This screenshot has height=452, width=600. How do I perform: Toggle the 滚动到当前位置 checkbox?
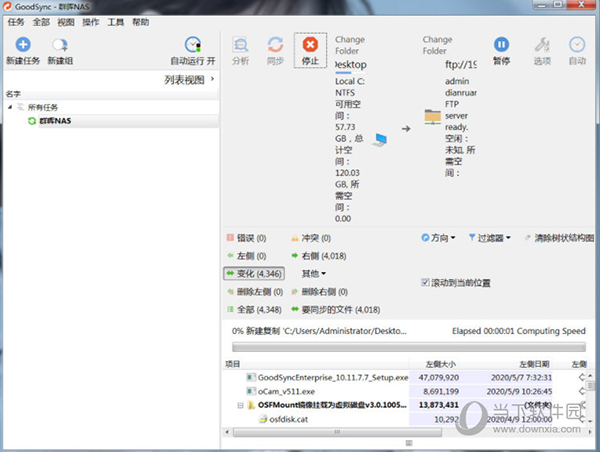(425, 282)
